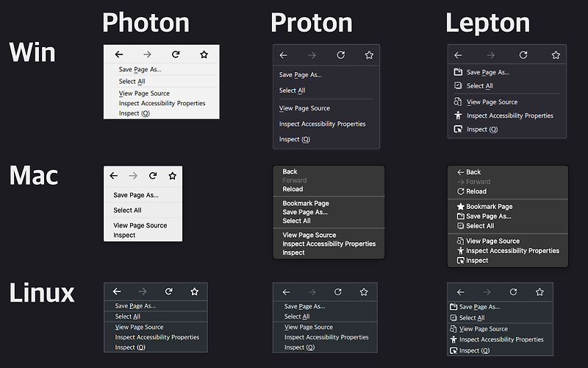This screenshot has width=588, height=368.
Task: Click the bookmark star in Linux Lepton menu
Action: point(539,292)
